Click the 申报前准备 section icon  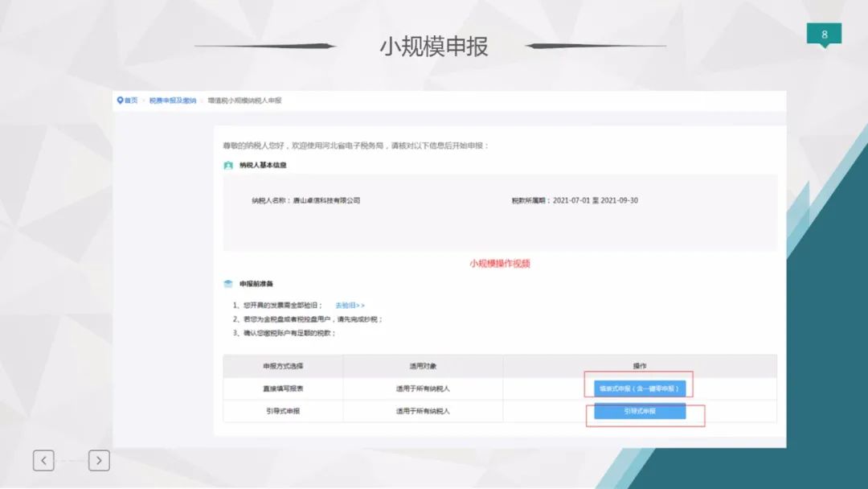[x=228, y=284]
